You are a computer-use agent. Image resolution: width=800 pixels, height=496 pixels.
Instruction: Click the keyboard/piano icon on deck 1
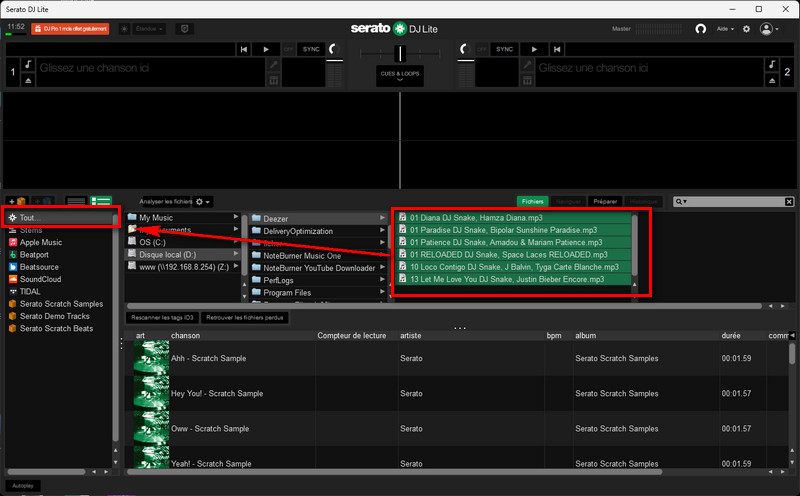(274, 80)
